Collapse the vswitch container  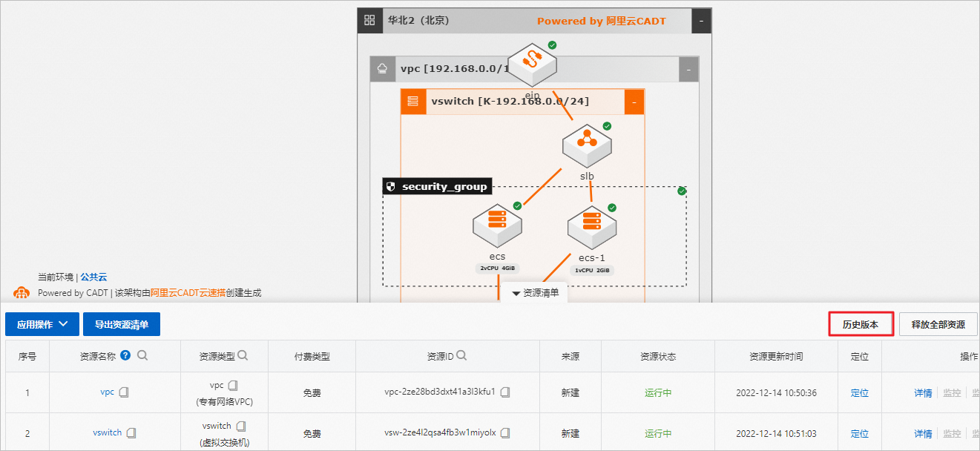(x=634, y=102)
